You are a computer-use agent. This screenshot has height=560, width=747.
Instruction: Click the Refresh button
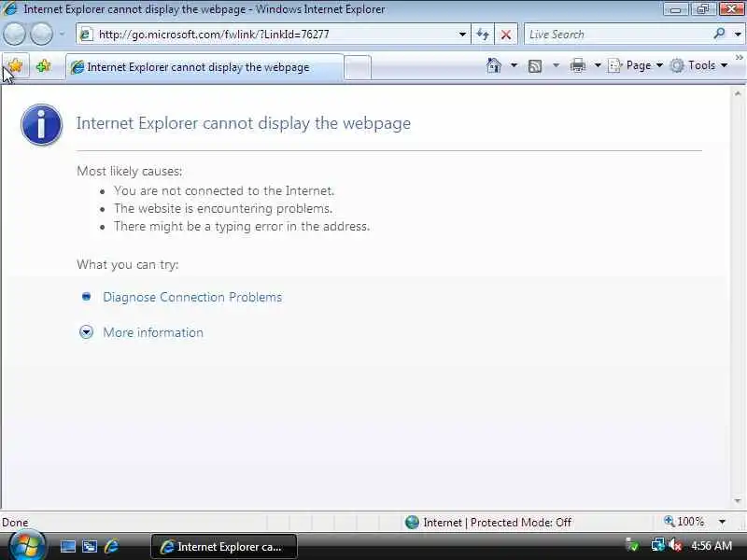pos(483,35)
